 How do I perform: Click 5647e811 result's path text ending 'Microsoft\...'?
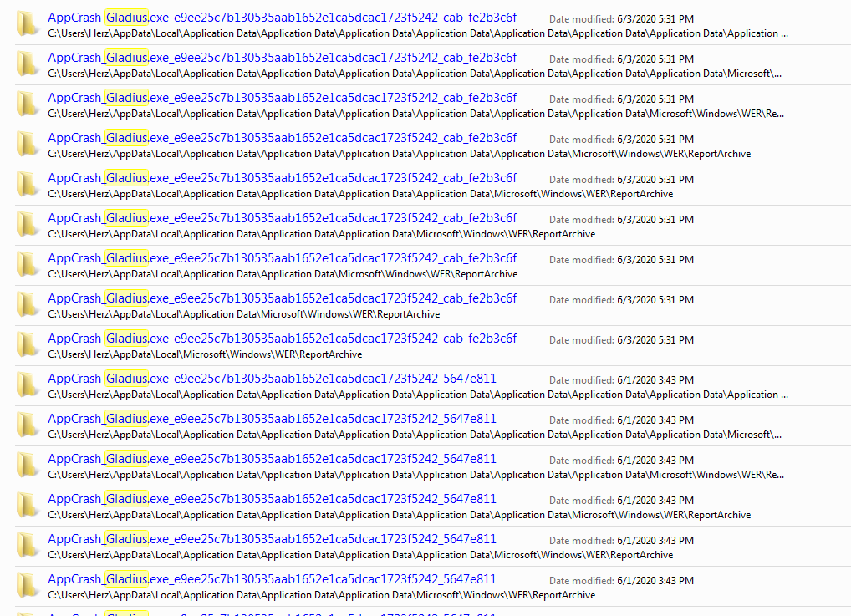[x=415, y=435]
